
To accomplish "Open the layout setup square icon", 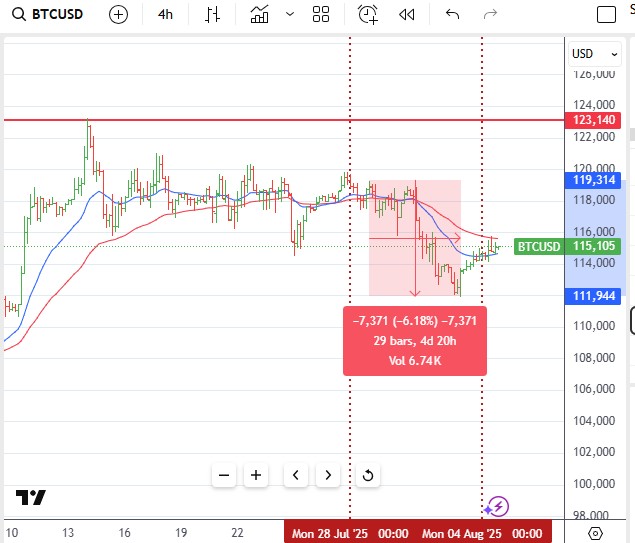I will (x=606, y=15).
